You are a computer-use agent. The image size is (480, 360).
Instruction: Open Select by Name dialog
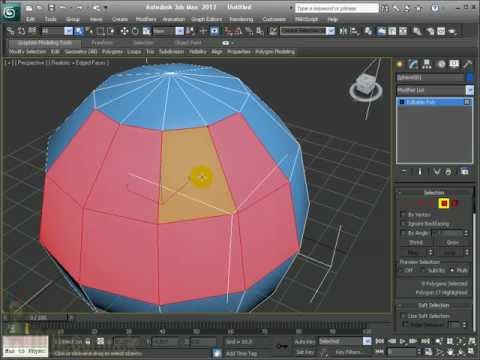tap(89, 31)
